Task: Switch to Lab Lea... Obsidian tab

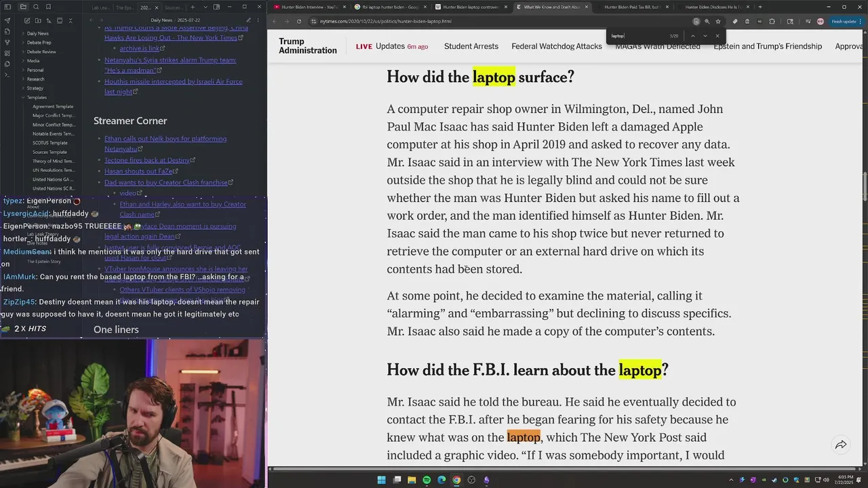Action: (100, 7)
